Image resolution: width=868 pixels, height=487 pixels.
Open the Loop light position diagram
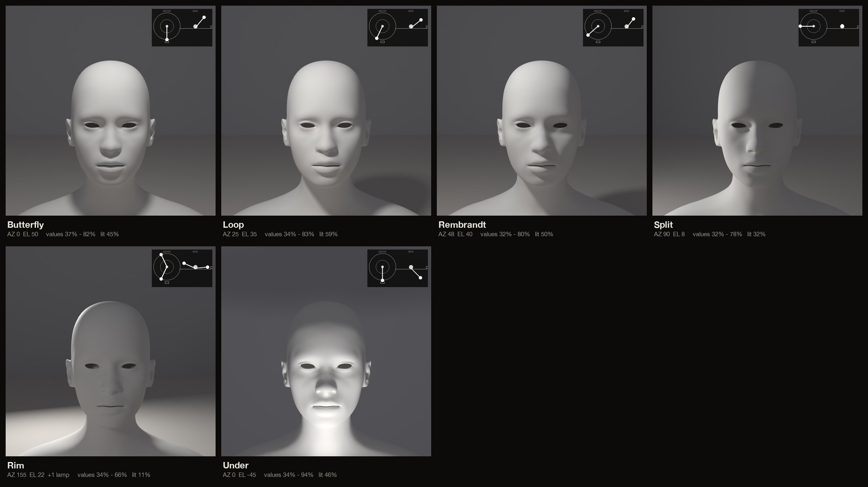pos(398,27)
